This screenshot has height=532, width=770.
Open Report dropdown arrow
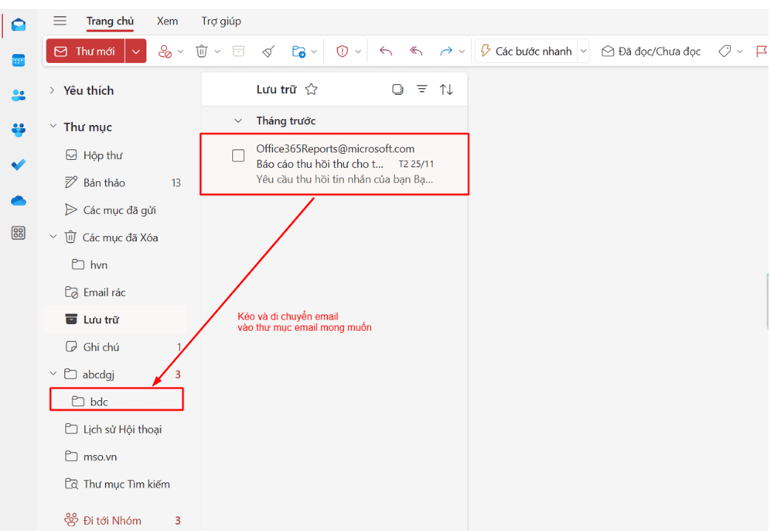[x=358, y=52]
